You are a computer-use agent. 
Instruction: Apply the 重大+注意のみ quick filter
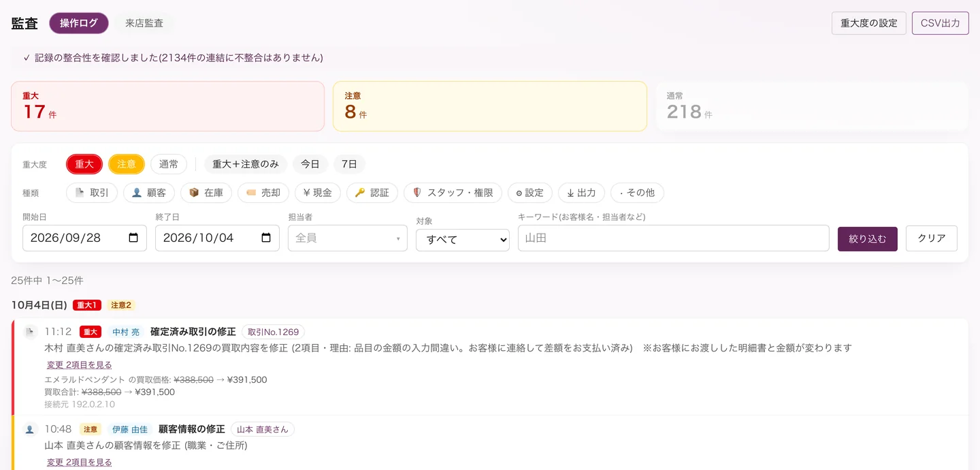click(x=246, y=164)
